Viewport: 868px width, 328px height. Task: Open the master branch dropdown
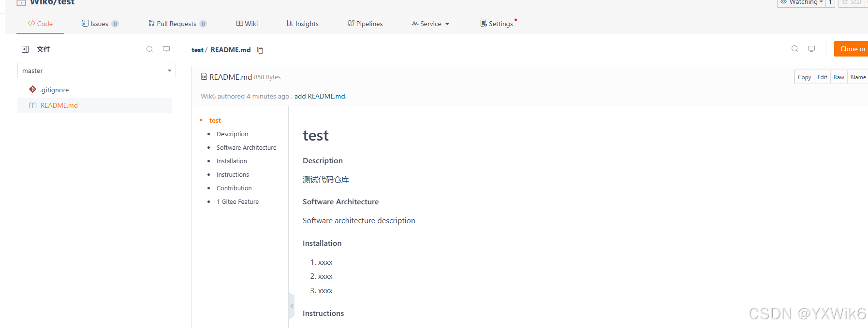(97, 71)
